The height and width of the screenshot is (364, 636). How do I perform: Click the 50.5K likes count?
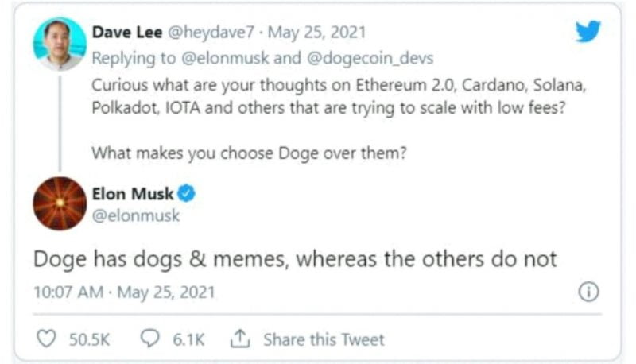click(89, 339)
